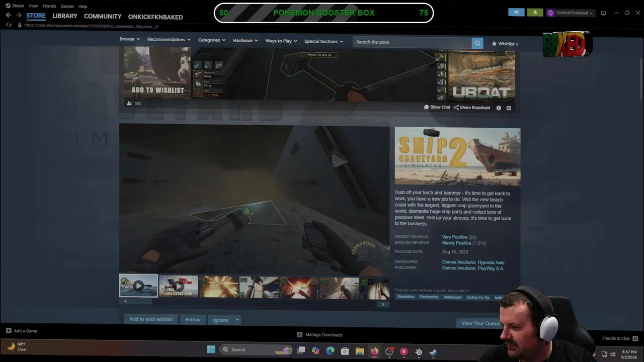Open the PlayWay S.A. publisher link
The height and width of the screenshot is (362, 644).
[491, 268]
